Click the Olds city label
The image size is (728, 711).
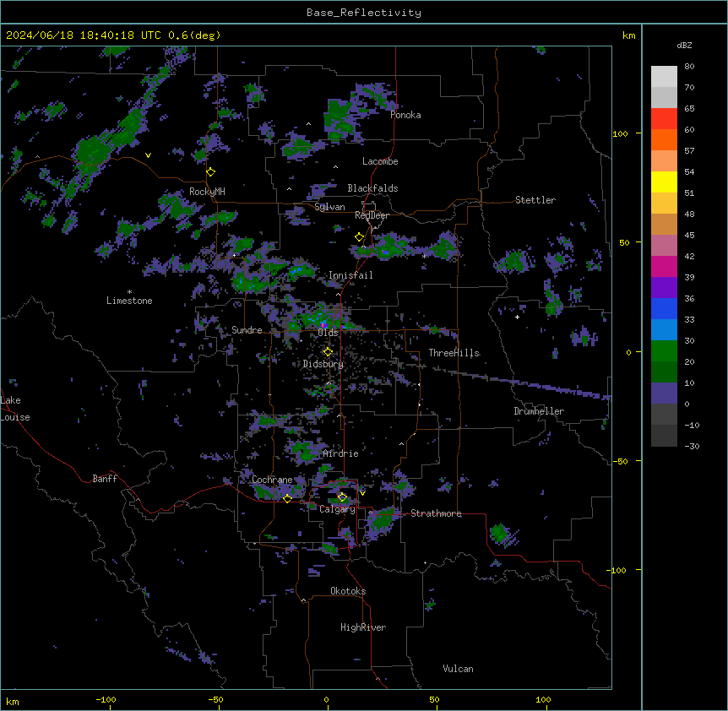pyautogui.click(x=328, y=333)
